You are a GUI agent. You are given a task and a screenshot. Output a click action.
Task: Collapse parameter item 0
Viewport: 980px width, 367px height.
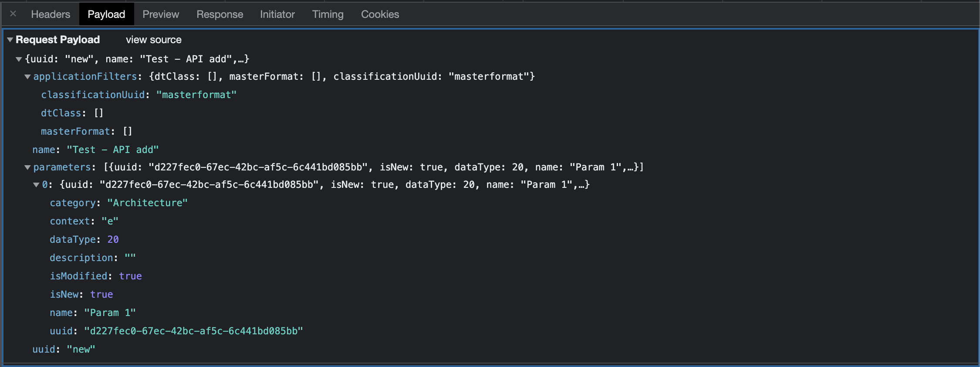coord(36,185)
